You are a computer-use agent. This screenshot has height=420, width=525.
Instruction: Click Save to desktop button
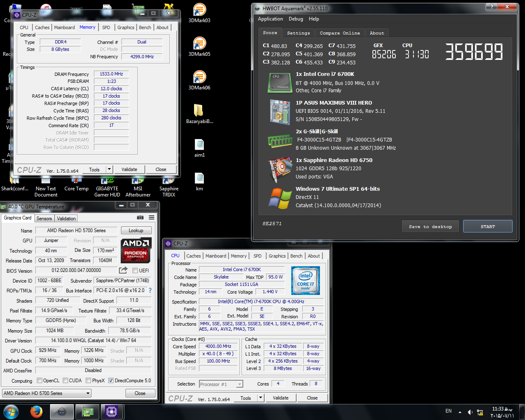point(430,226)
